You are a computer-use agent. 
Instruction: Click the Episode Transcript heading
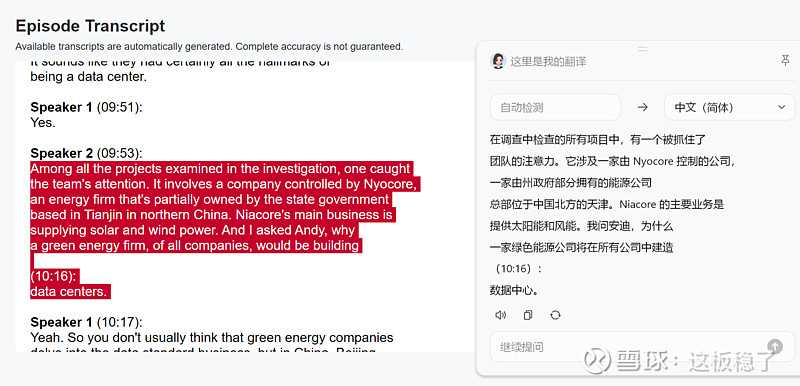pyautogui.click(x=90, y=26)
